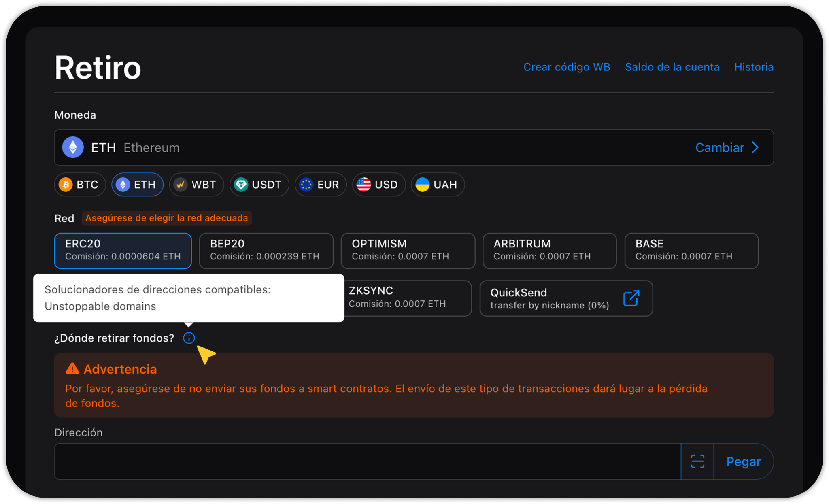Open Crear código WB link
This screenshot has height=504, width=829.
point(566,67)
